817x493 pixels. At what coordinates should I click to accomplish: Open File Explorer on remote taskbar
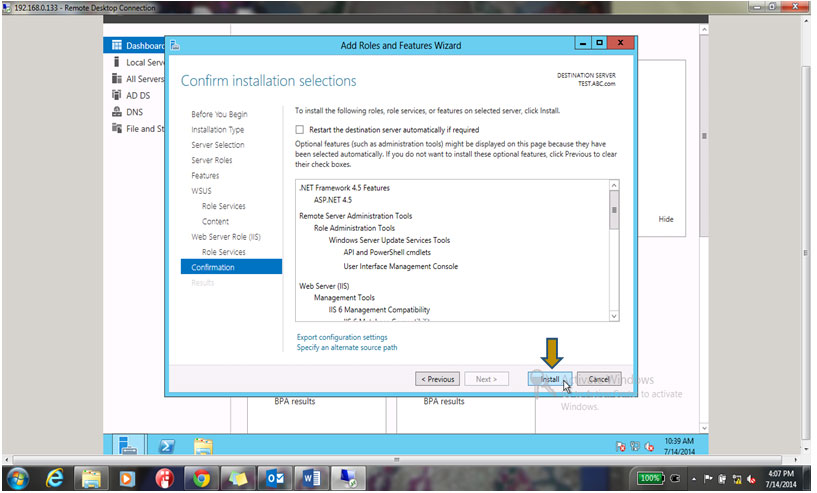(203, 446)
